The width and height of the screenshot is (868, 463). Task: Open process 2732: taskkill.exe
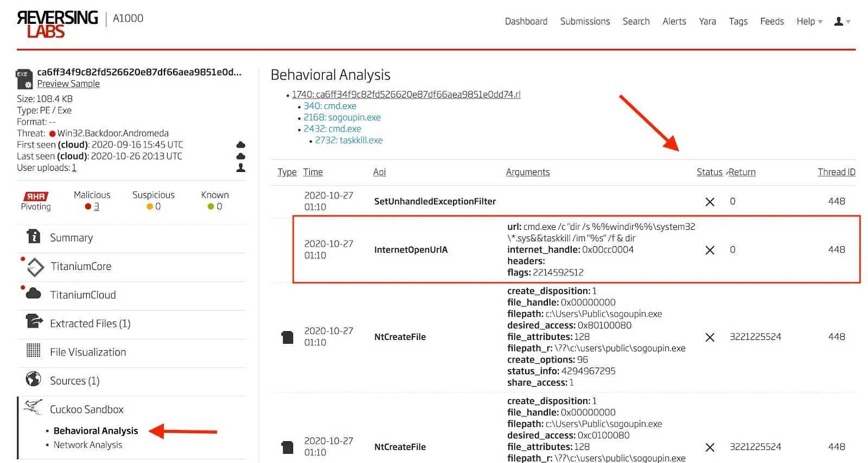pos(348,140)
